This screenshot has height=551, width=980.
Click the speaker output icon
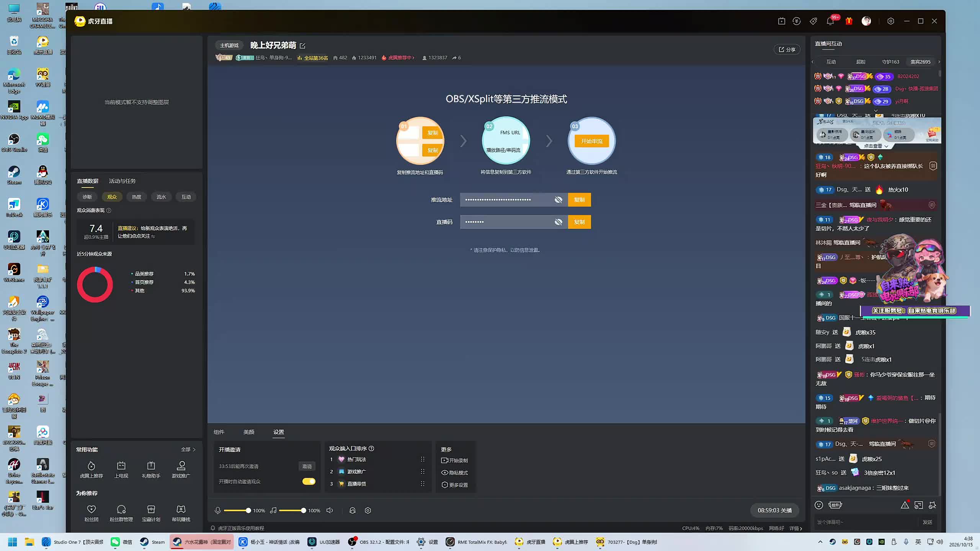330,510
